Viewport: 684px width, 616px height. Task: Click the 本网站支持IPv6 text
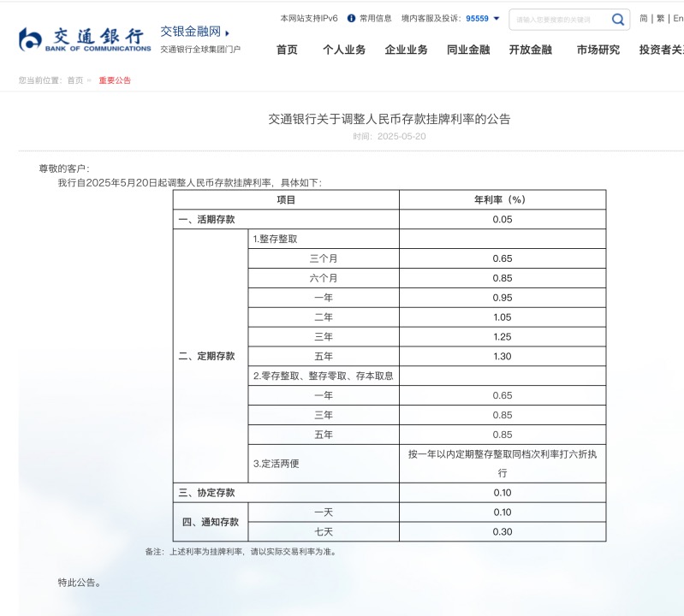[309, 18]
